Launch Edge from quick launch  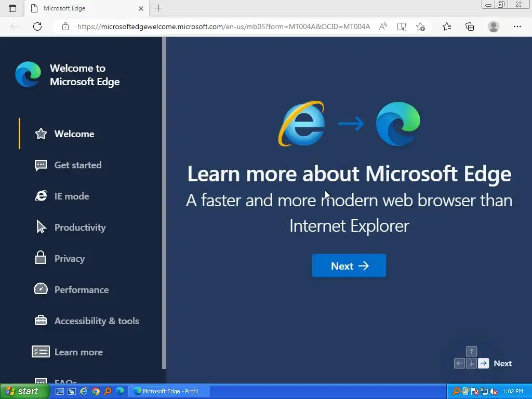pos(119,392)
